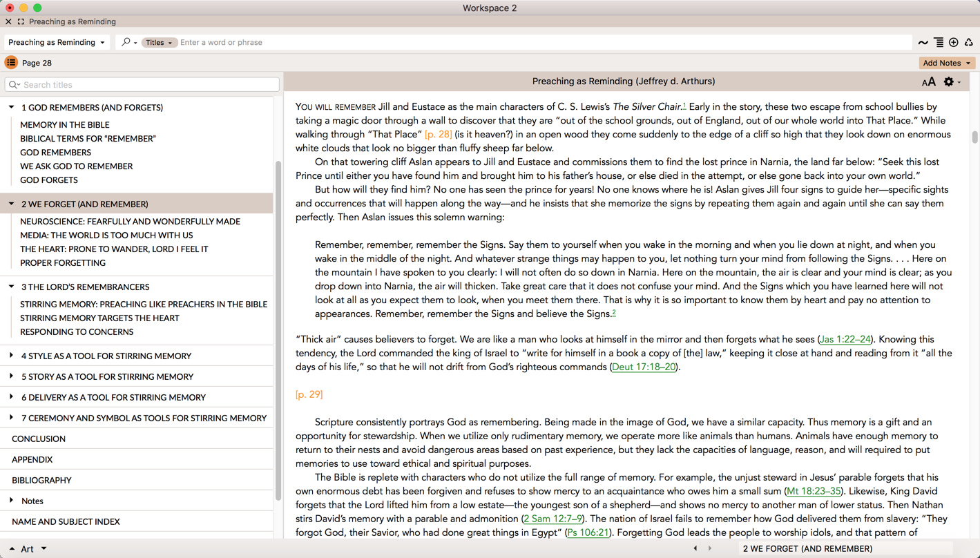Click the full-screen expand tab icon

21,21
